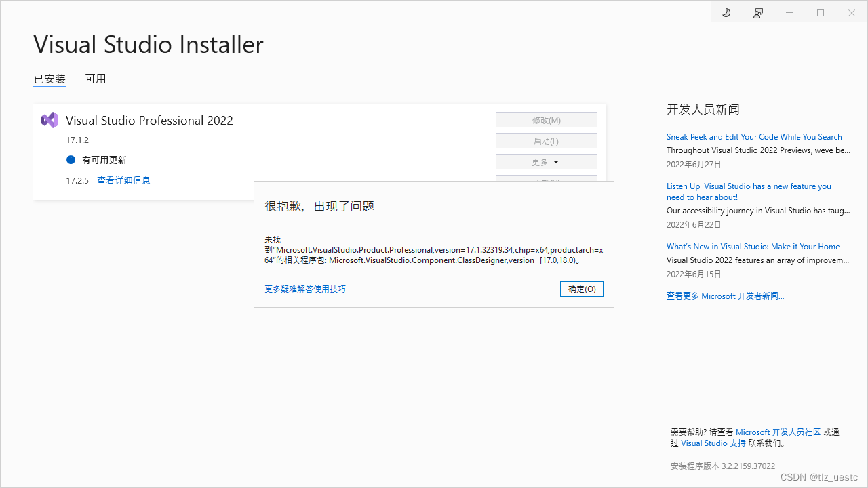This screenshot has height=488, width=868.
Task: Click the blue update-available info icon
Action: tap(71, 160)
